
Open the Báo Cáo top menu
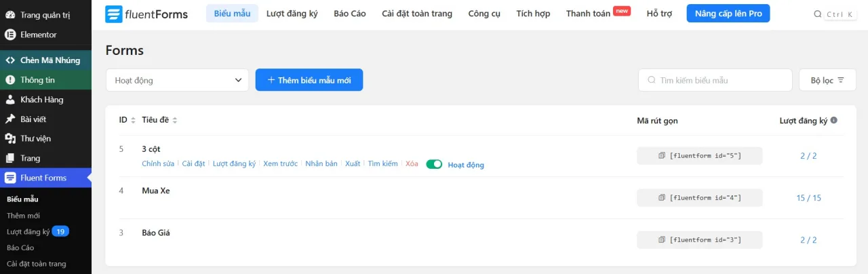click(x=350, y=14)
